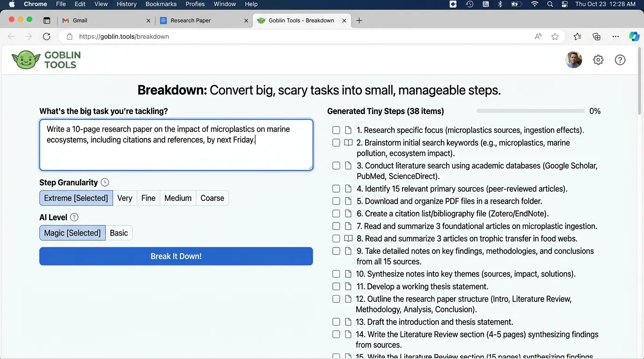Click the page vertical scrollbar
Screen dimensions: 644x359
(x=640, y=82)
